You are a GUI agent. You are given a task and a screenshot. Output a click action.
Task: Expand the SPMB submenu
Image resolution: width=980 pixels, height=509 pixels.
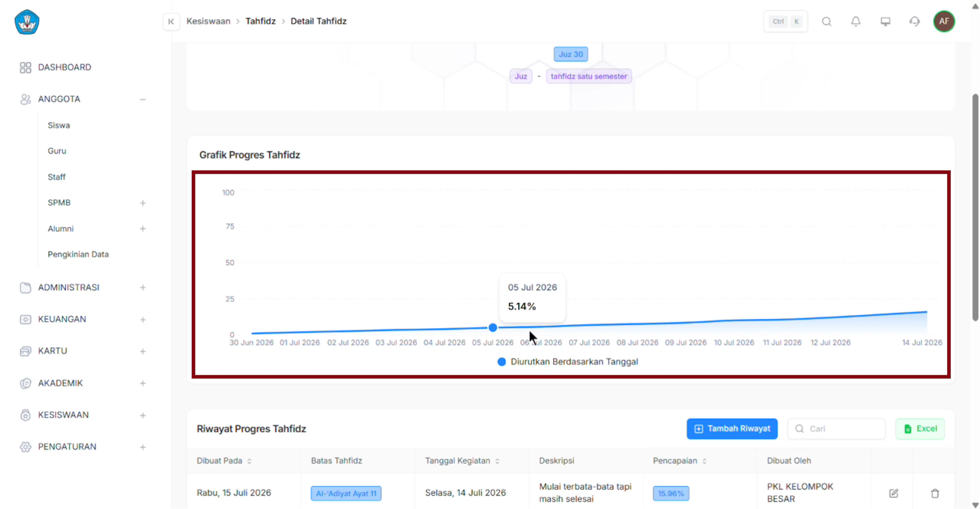click(143, 203)
